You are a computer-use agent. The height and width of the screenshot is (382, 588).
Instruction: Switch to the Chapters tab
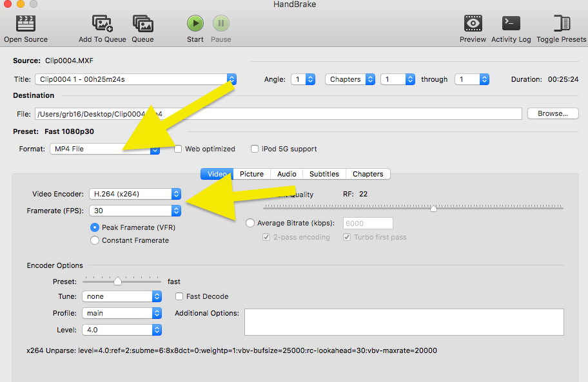pos(368,174)
